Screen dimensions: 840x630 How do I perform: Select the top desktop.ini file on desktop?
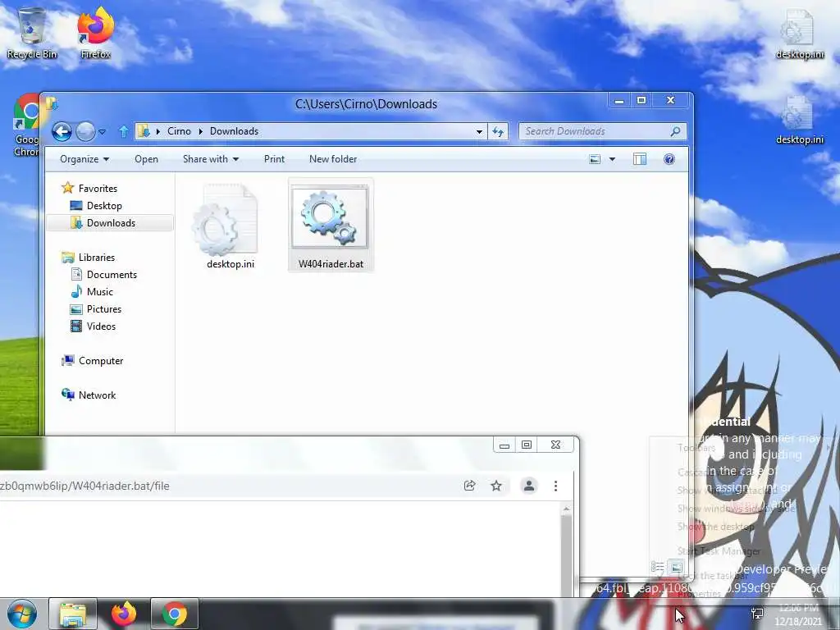[799, 34]
